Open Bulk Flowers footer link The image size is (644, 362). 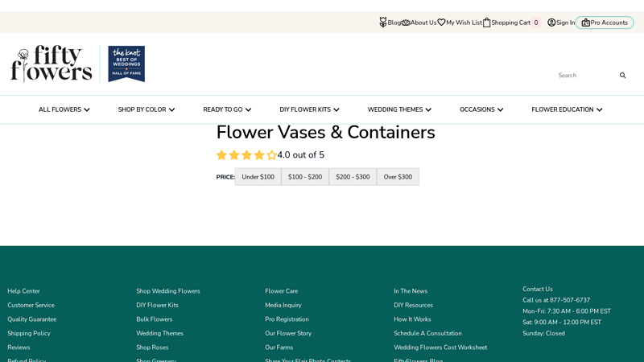(155, 319)
